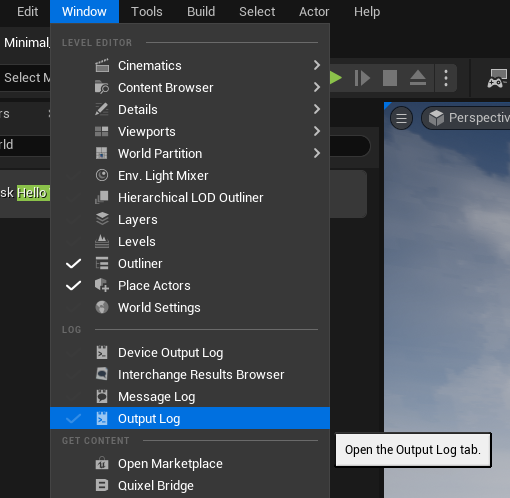
Task: Close the open Window menu
Action: 84,12
